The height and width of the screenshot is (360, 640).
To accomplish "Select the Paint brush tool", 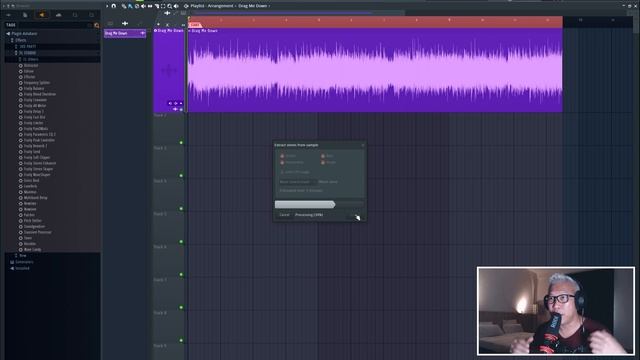I will coord(130,6).
